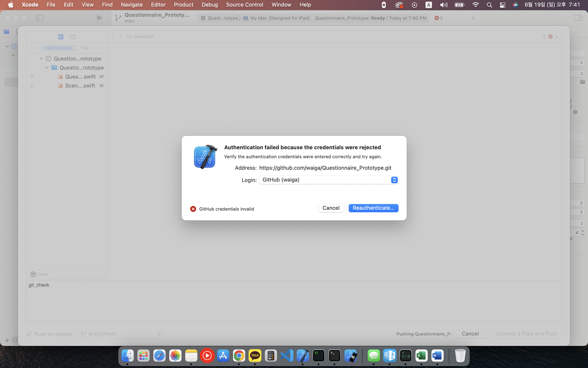Collapse the Question...rototype repository row
This screenshot has height=368, width=588.
[x=41, y=59]
